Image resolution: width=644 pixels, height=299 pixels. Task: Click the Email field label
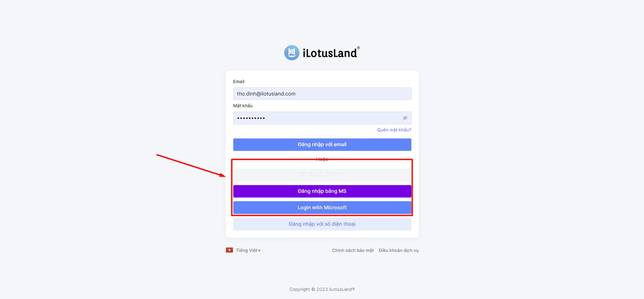point(239,82)
